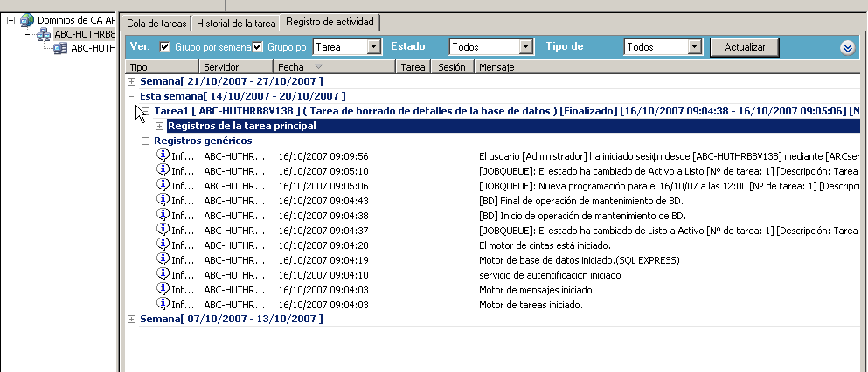Collapse the ABC-HUTHRB8 domain tree node

28,34
